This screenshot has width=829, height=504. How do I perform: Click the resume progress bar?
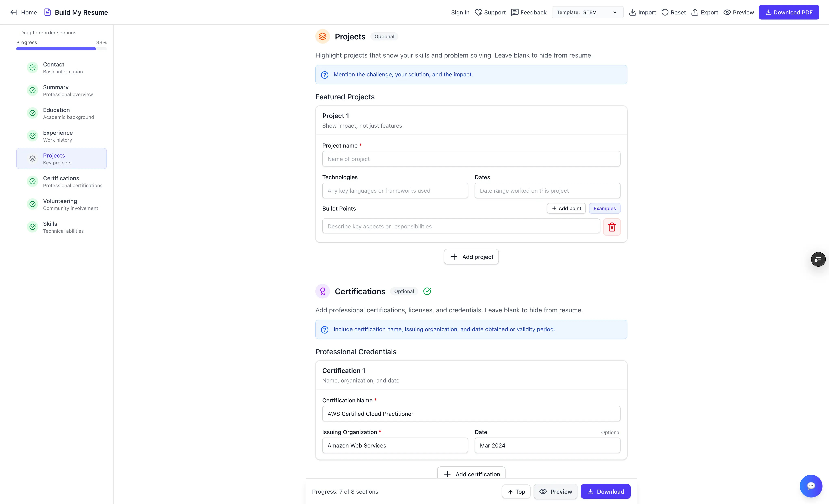[x=62, y=49]
